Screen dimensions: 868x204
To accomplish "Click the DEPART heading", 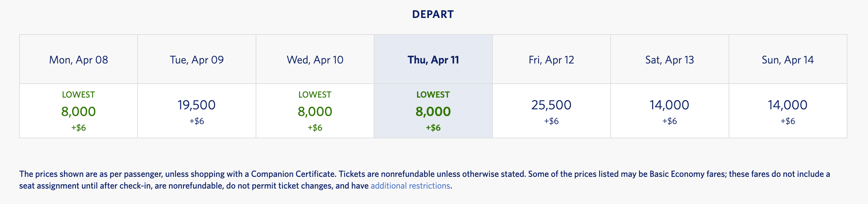I will (x=433, y=14).
